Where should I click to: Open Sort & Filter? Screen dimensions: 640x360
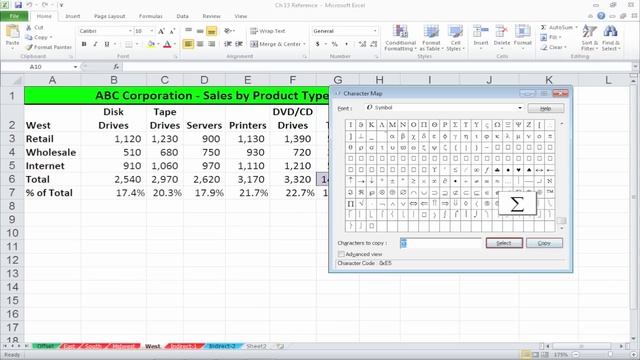pos(589,38)
